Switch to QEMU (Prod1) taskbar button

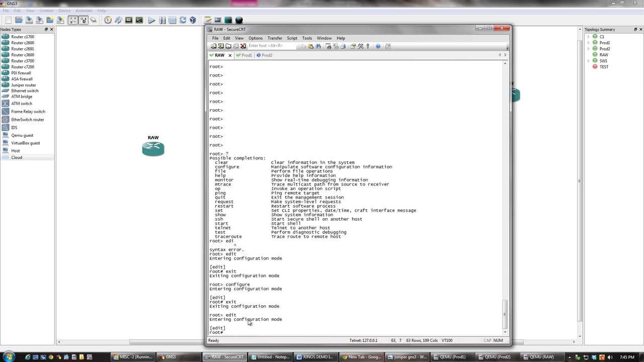(452, 357)
